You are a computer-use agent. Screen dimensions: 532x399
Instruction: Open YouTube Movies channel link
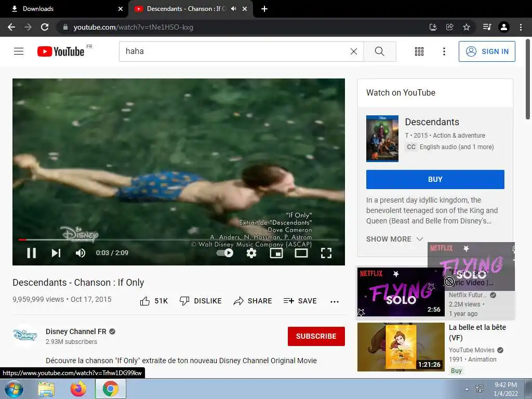pyautogui.click(x=471, y=350)
